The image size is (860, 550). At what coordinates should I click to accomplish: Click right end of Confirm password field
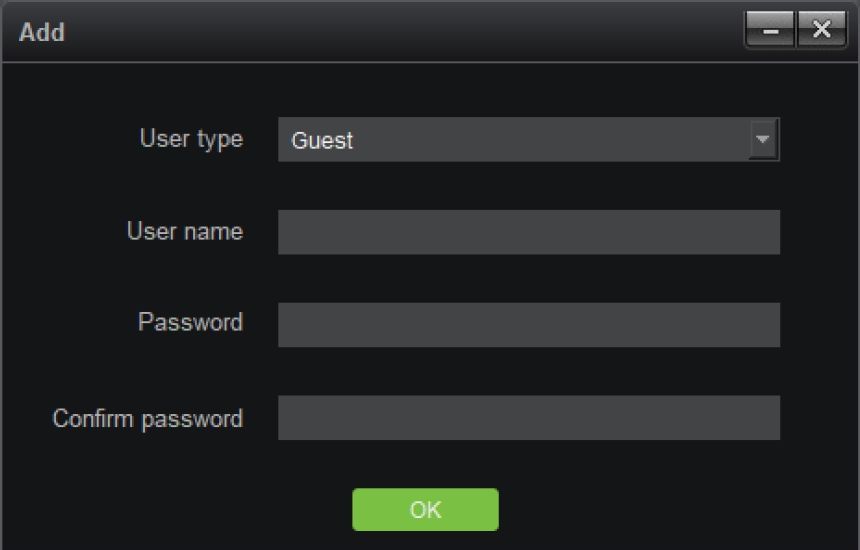tap(770, 418)
